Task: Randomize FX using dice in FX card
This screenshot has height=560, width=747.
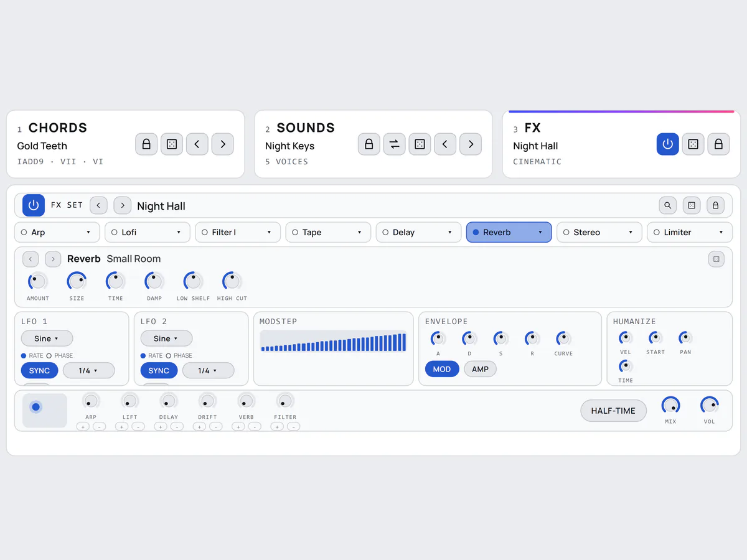Action: 693,144
